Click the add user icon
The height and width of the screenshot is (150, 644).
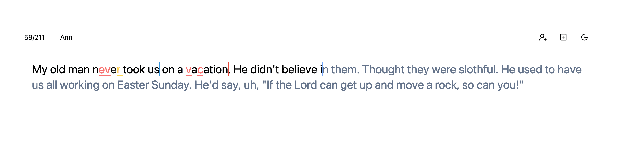(542, 37)
